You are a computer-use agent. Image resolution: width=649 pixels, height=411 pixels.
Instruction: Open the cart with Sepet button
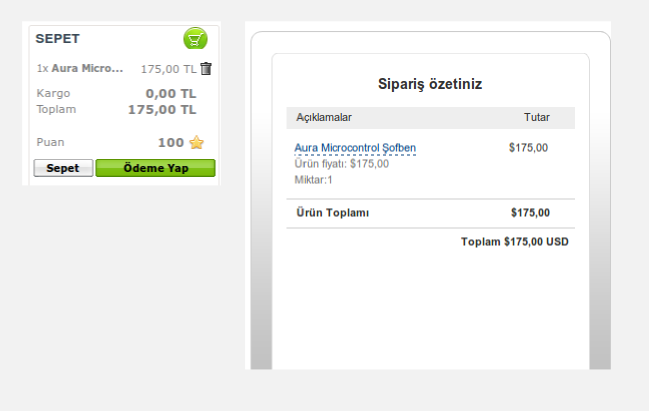coord(63,168)
